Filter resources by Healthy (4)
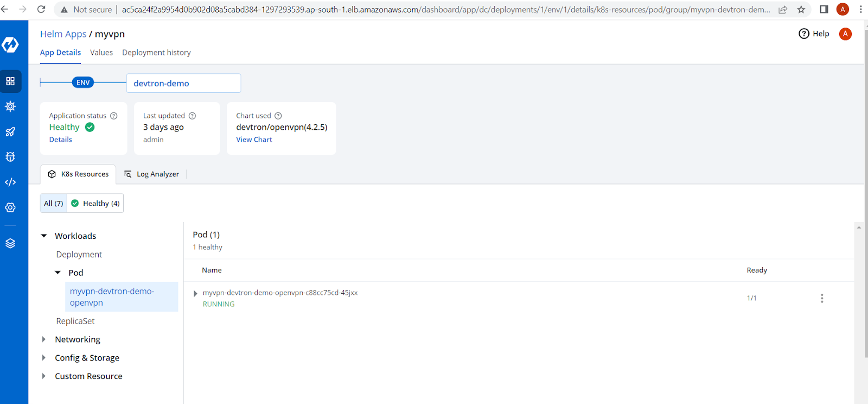The width and height of the screenshot is (868, 404). pyautogui.click(x=95, y=203)
